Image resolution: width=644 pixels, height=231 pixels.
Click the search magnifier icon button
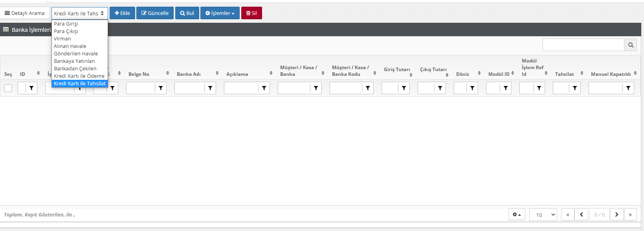pyautogui.click(x=630, y=45)
